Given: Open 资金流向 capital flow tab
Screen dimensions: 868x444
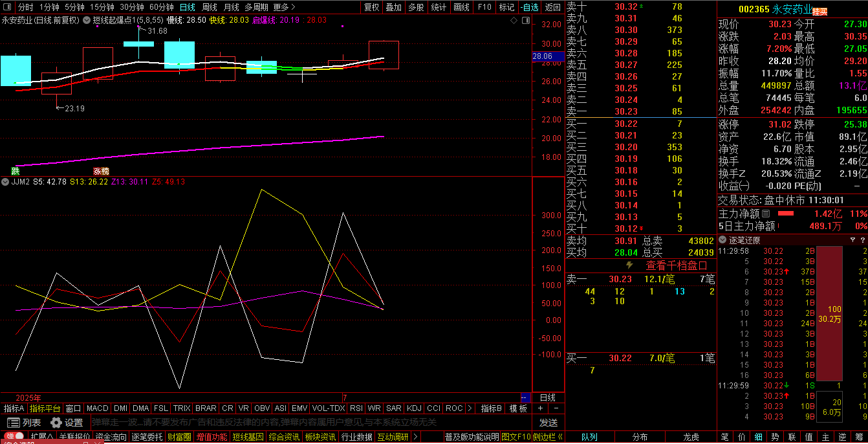Looking at the screenshot, I should click(111, 437).
